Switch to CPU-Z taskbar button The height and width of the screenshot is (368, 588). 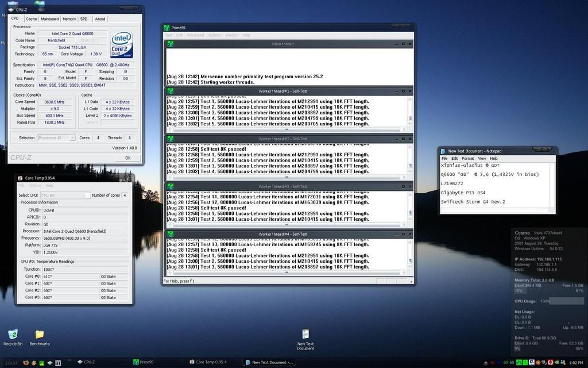[87, 362]
